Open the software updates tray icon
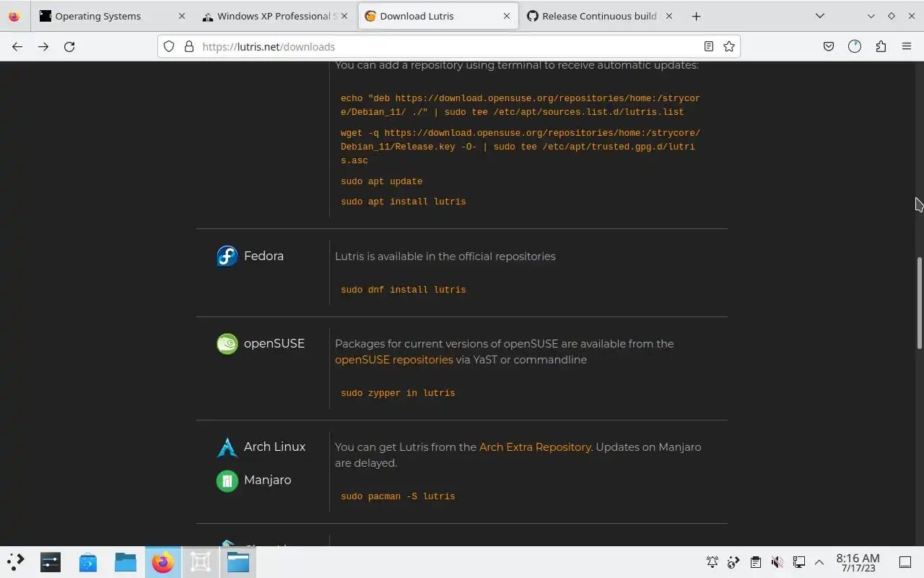Image resolution: width=924 pixels, height=578 pixels. [733, 562]
